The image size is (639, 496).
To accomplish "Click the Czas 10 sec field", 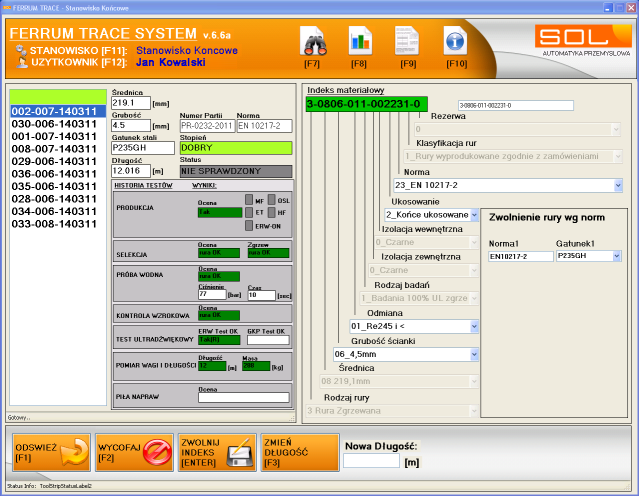I will pos(262,295).
